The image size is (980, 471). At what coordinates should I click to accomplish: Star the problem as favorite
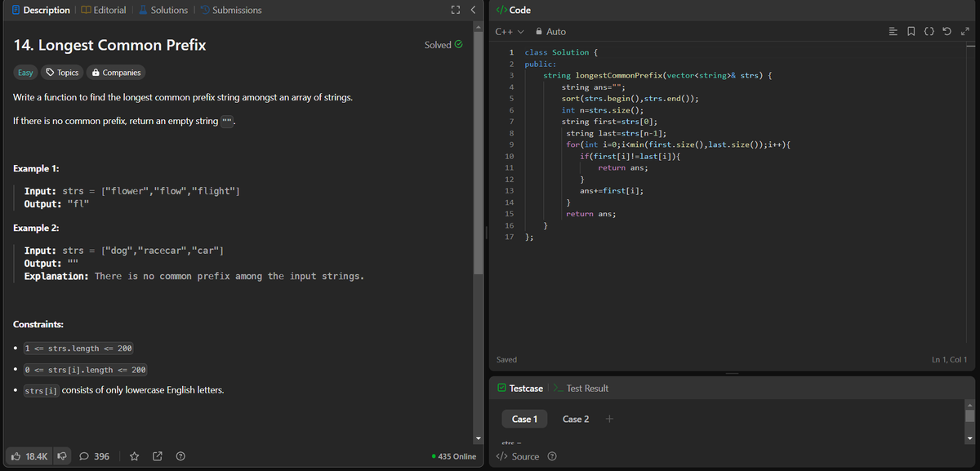point(135,456)
